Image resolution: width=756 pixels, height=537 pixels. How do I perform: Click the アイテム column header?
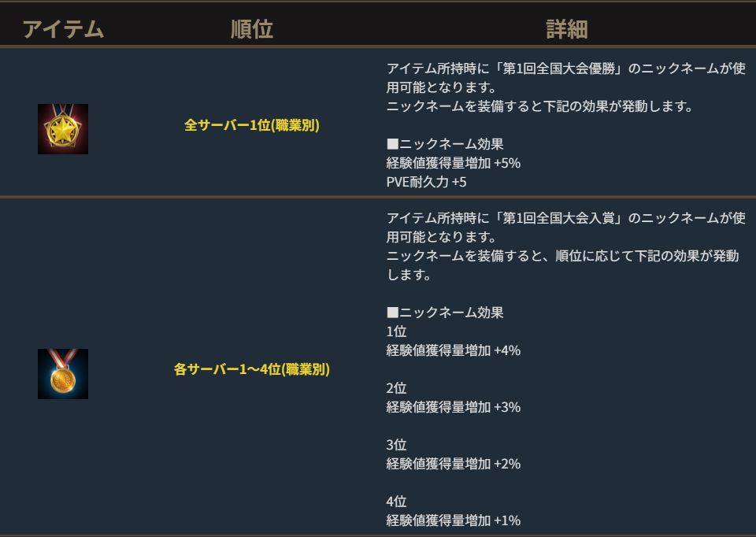tap(63, 30)
